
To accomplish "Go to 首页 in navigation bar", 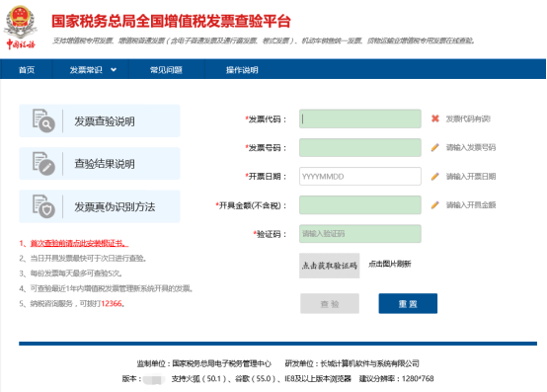I will pyautogui.click(x=27, y=70).
